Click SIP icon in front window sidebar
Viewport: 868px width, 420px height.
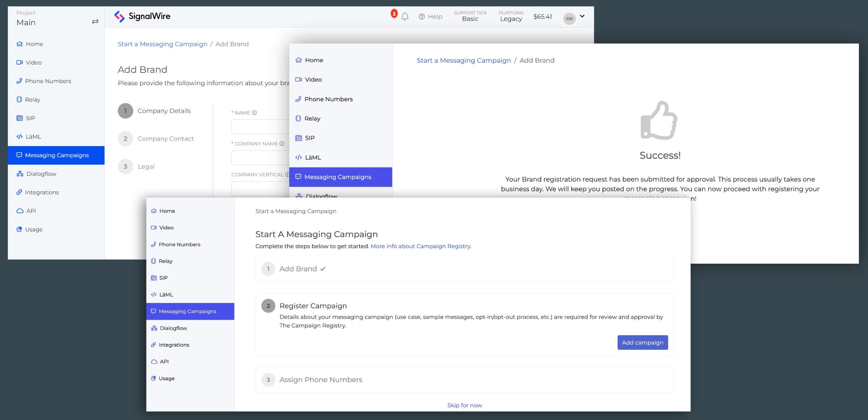154,278
